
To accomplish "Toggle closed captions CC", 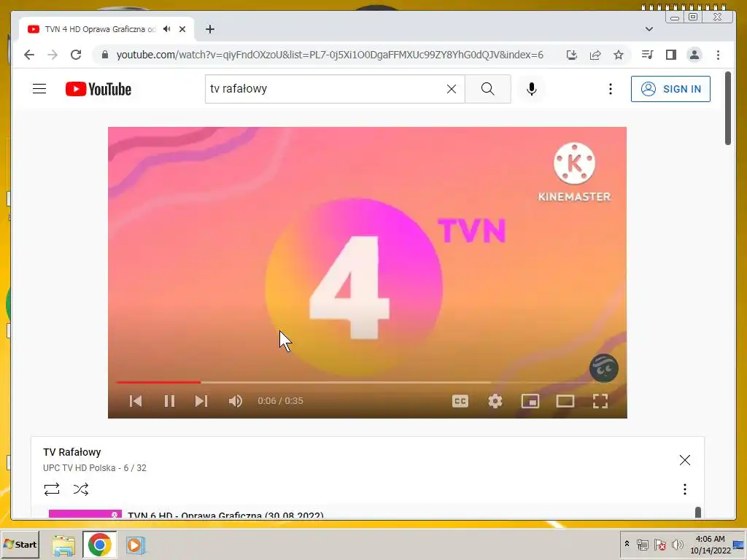I will (460, 401).
